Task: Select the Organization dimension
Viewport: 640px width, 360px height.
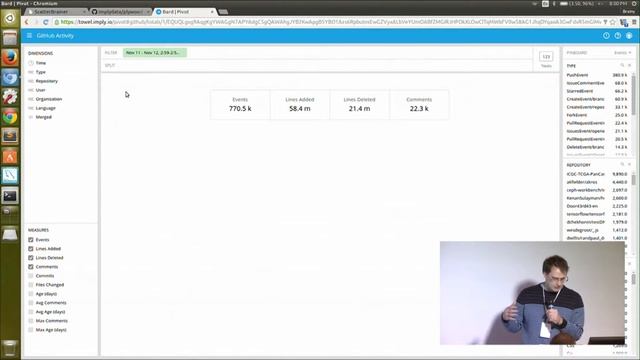Action: point(49,99)
